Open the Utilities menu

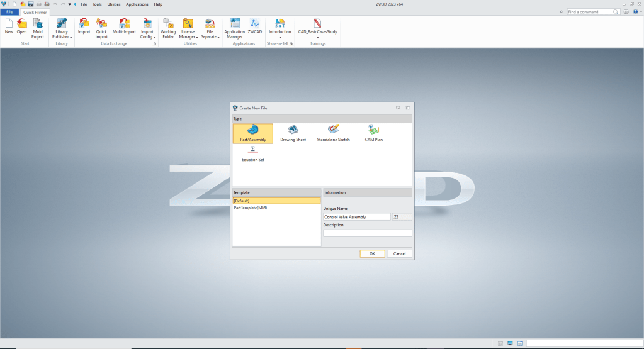tap(113, 4)
